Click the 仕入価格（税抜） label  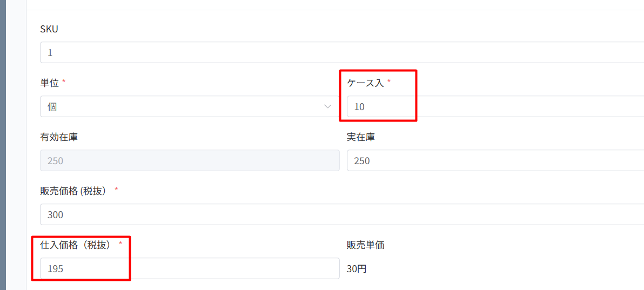point(77,245)
